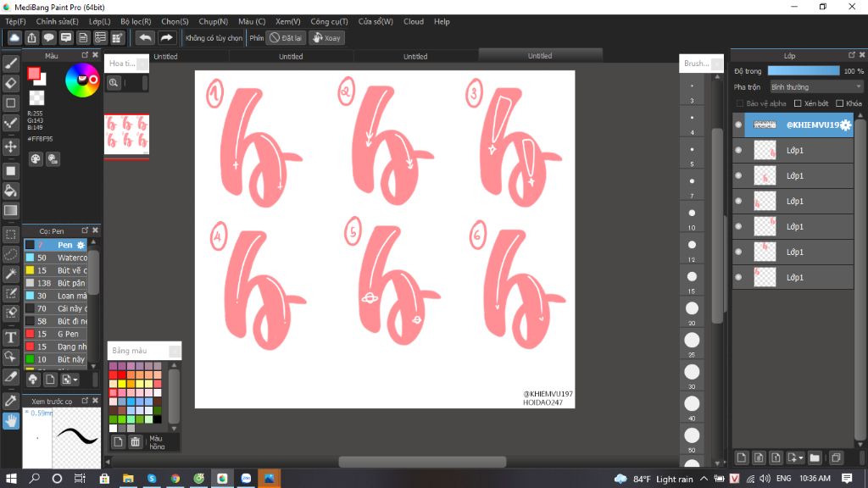Open add-layer dropdown arrow in Lớp panel
Screen dimensions: 868x488
coord(795,457)
